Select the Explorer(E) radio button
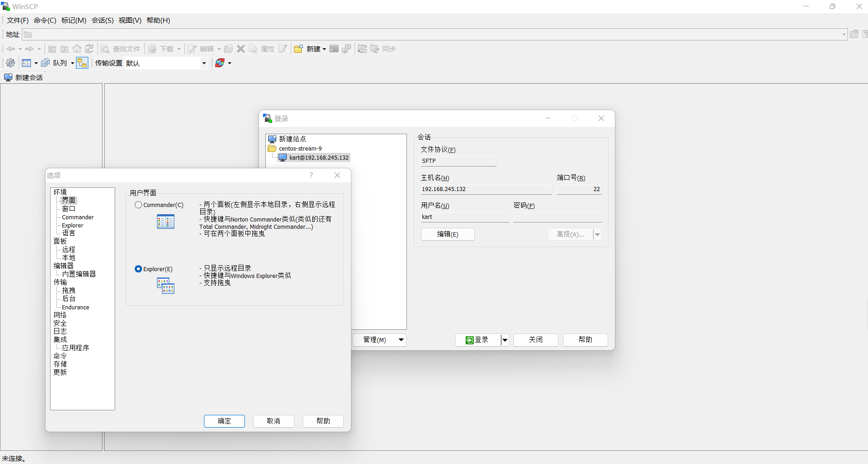 click(138, 269)
